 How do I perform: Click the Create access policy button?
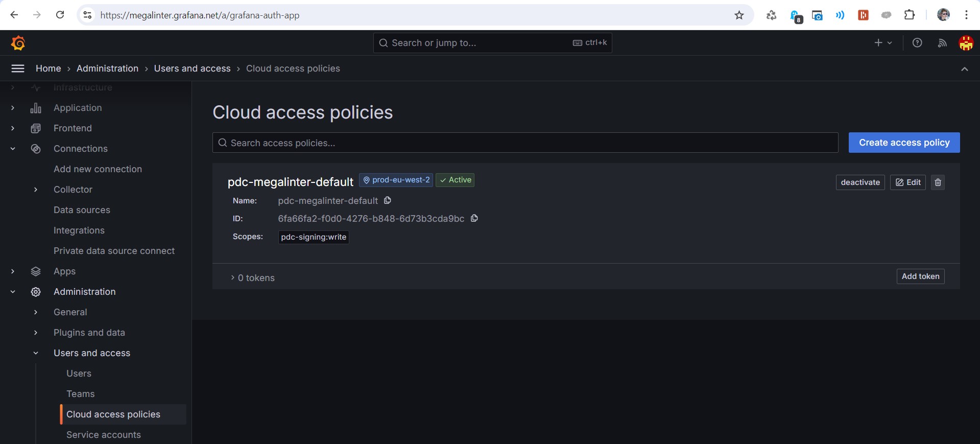pyautogui.click(x=904, y=143)
